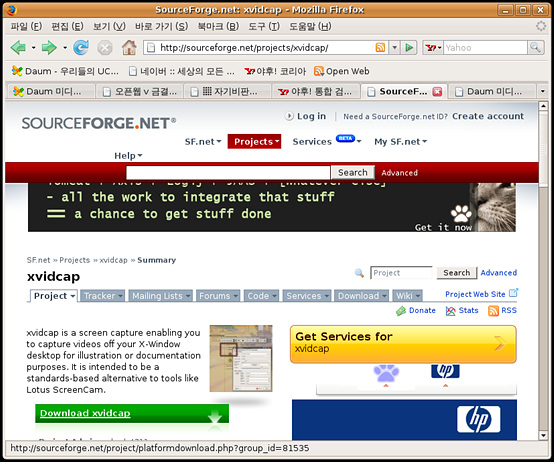Screen dimensions: 554x462
Task: Reload the page with the Refresh icon
Action: (x=81, y=47)
